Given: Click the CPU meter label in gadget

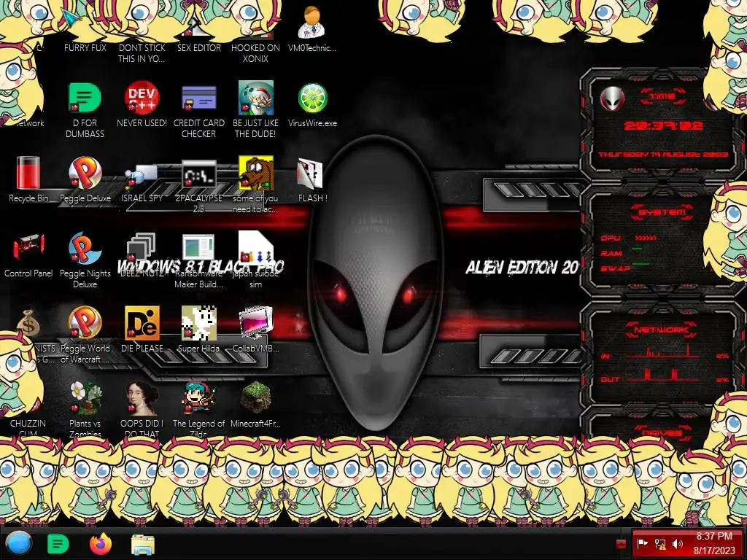Looking at the screenshot, I should coord(611,238).
